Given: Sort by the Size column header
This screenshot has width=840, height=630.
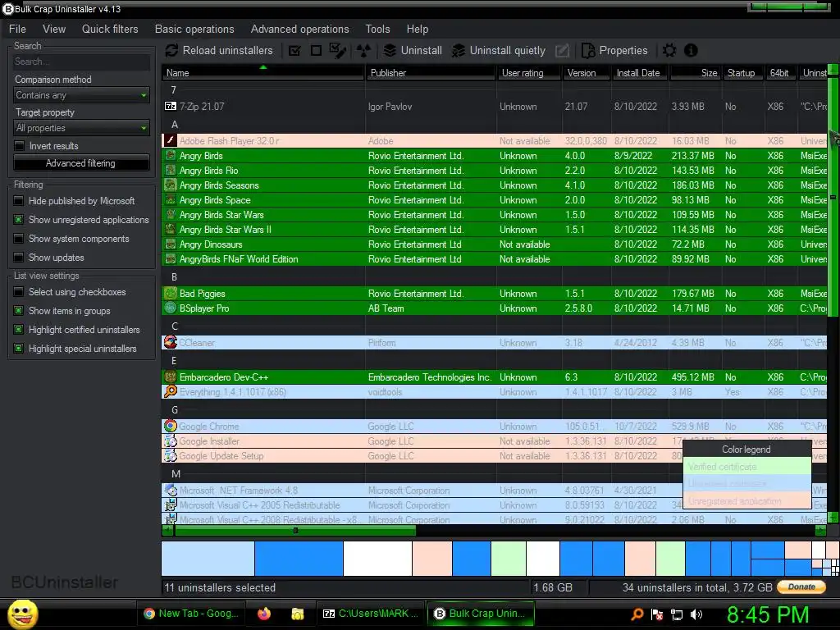Looking at the screenshot, I should point(695,73).
